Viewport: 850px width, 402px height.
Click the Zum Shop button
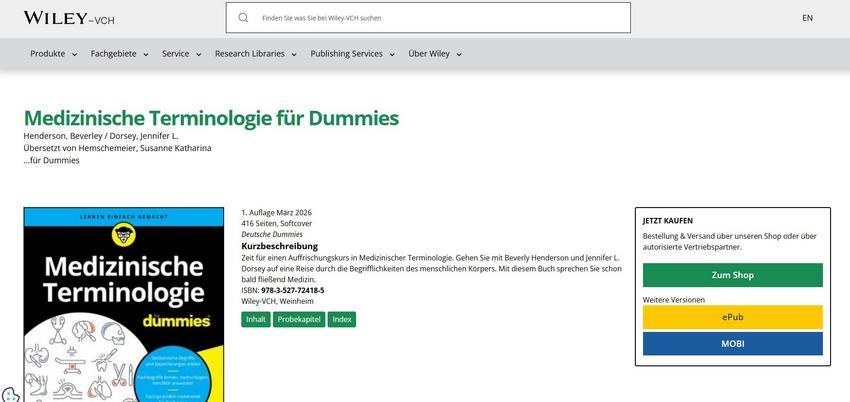(x=732, y=275)
